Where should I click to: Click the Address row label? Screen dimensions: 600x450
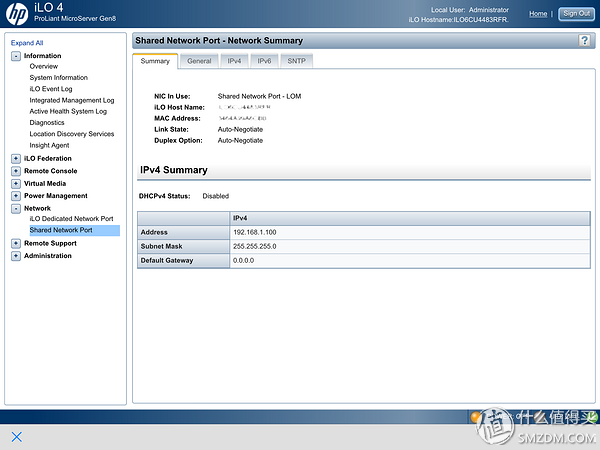point(154,232)
